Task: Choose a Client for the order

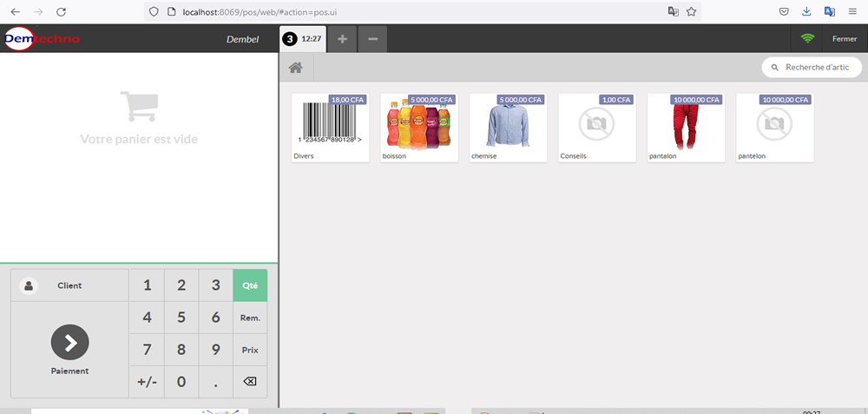Action: point(69,286)
